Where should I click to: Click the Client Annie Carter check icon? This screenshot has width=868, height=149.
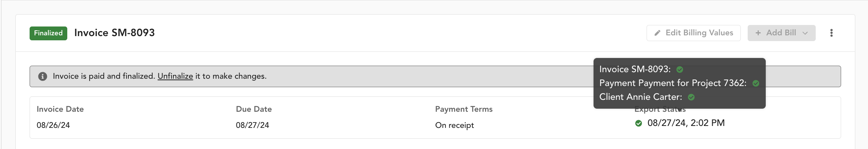[691, 97]
